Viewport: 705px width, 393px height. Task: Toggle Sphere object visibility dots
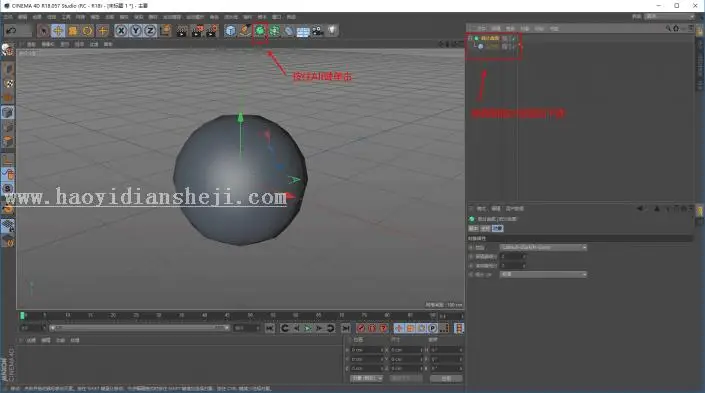[x=509, y=46]
